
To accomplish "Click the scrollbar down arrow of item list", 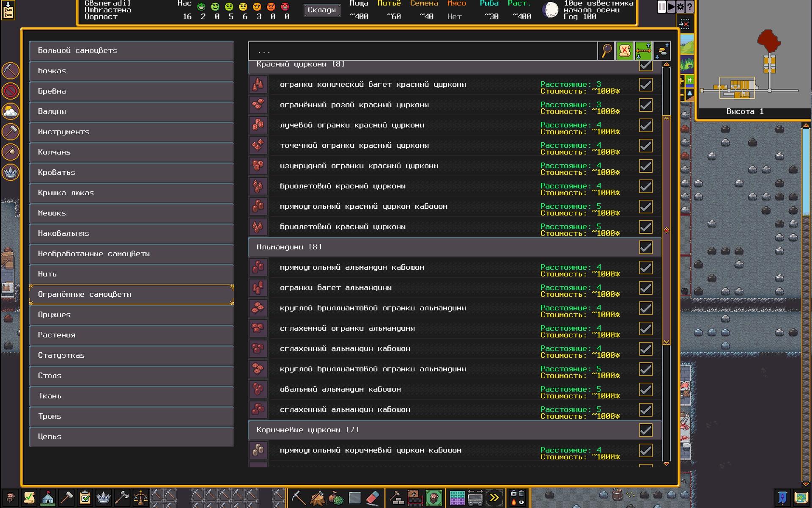I will (x=667, y=464).
